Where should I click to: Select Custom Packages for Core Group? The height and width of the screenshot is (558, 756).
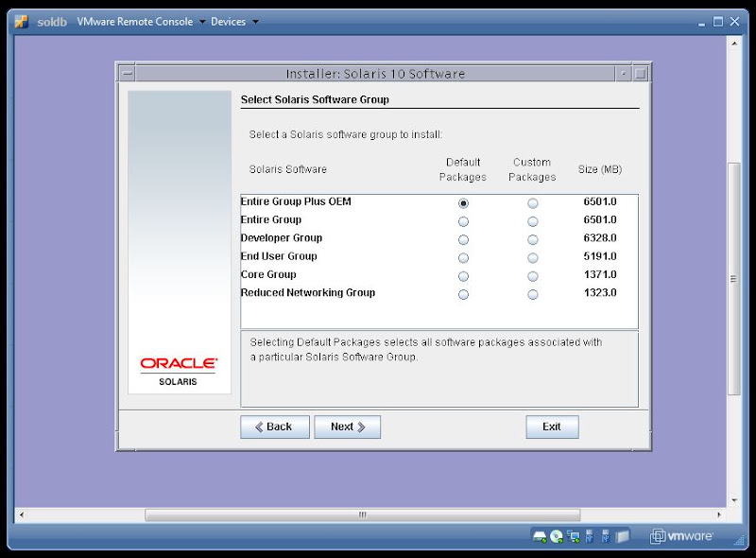coord(533,276)
